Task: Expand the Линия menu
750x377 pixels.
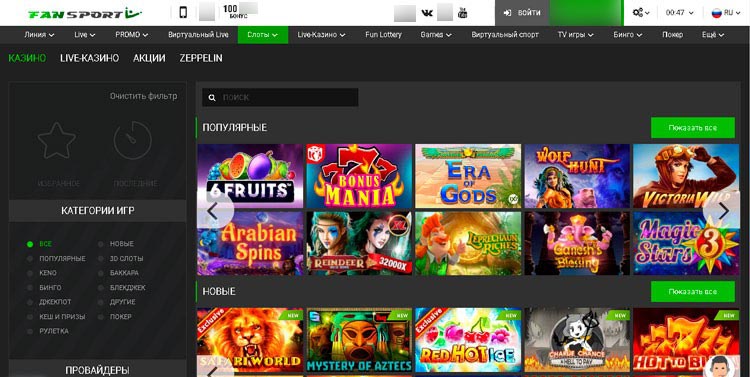Action: [39, 34]
